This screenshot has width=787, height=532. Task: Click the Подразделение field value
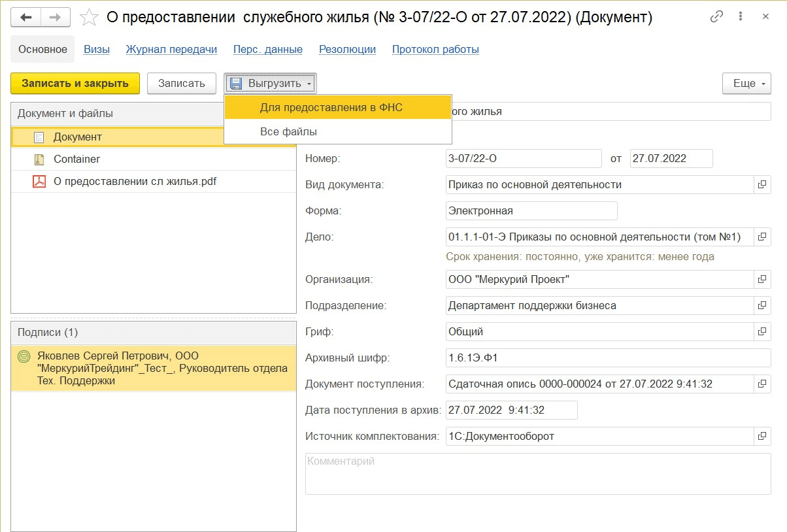pos(600,306)
